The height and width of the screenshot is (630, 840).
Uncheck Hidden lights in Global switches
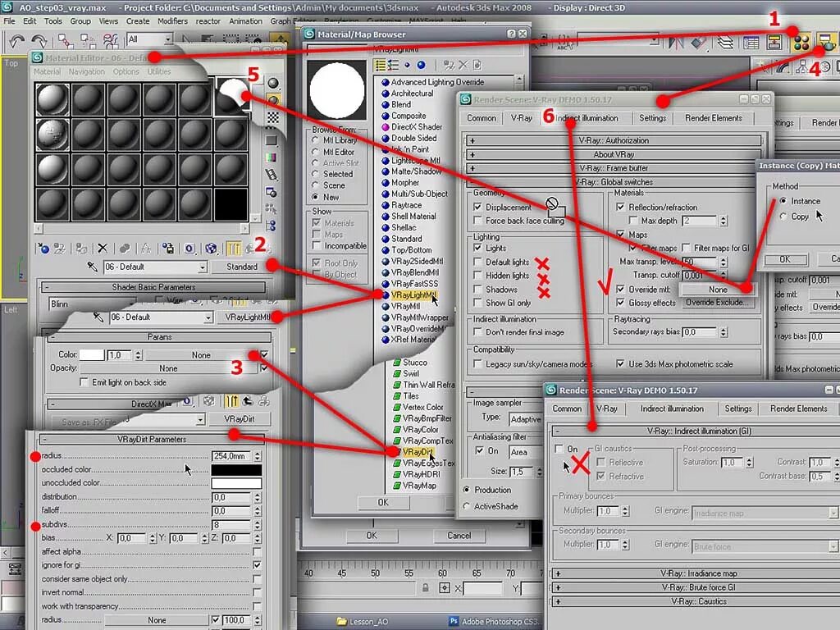pyautogui.click(x=477, y=276)
